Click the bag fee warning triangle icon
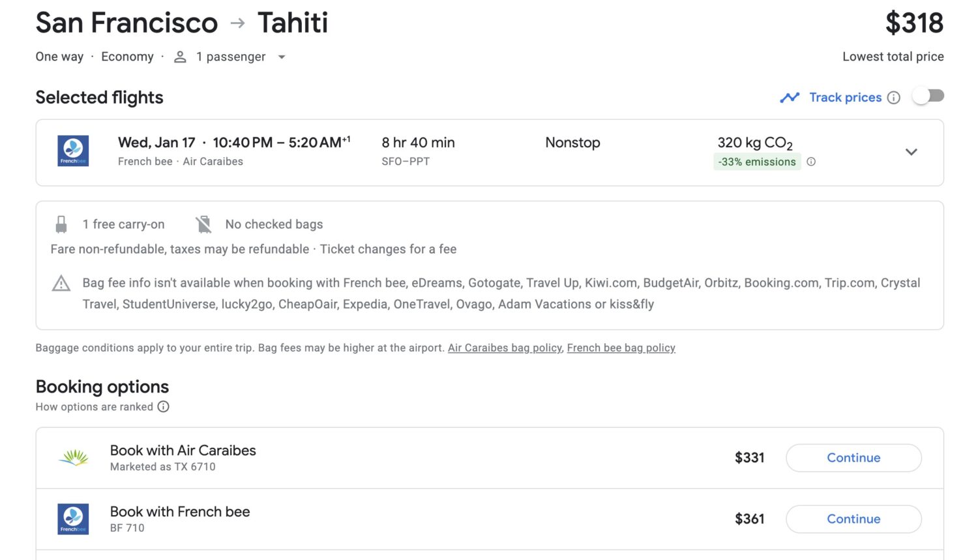This screenshot has width=978, height=560. (61, 283)
